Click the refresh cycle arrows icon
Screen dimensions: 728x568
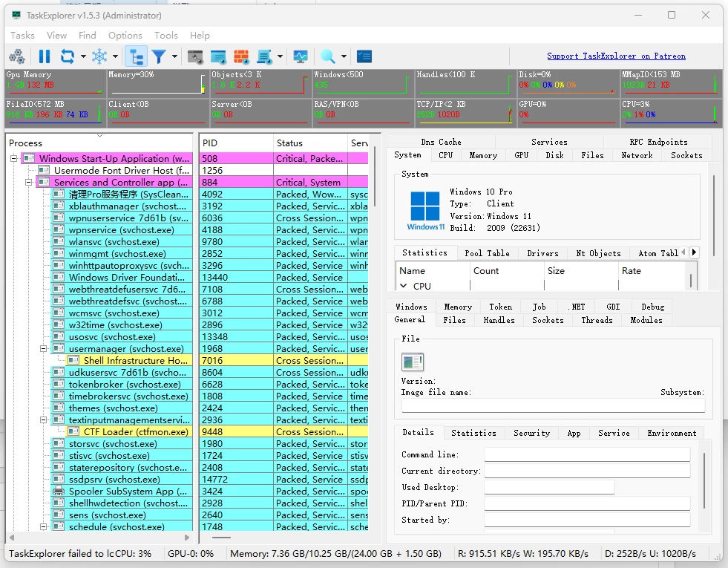point(68,56)
